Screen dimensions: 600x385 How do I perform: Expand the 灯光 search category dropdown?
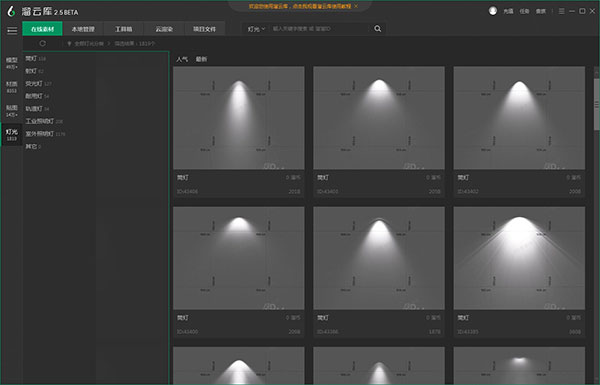pos(256,29)
